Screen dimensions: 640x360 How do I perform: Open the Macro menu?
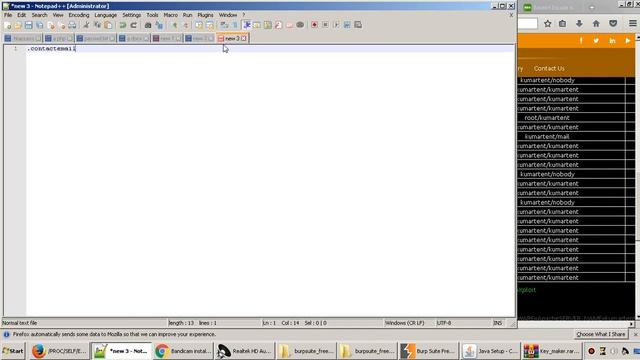[171, 15]
